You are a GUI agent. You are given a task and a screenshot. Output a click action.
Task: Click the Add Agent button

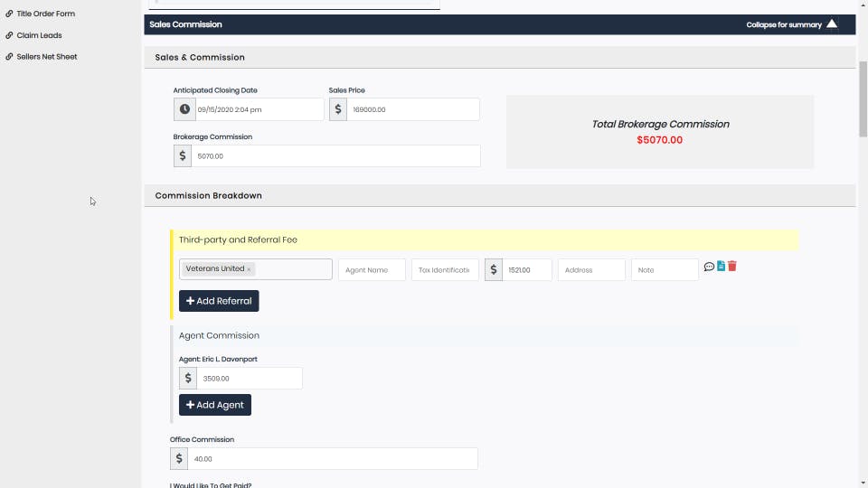coord(215,405)
